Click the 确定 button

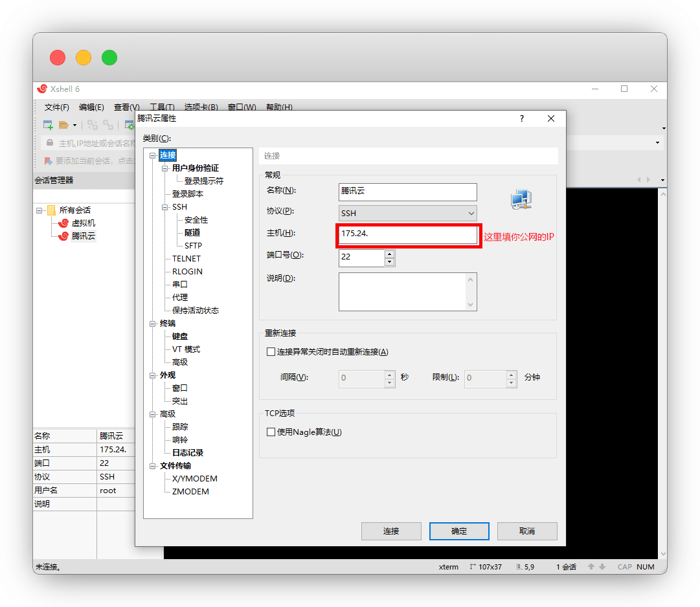(x=459, y=531)
